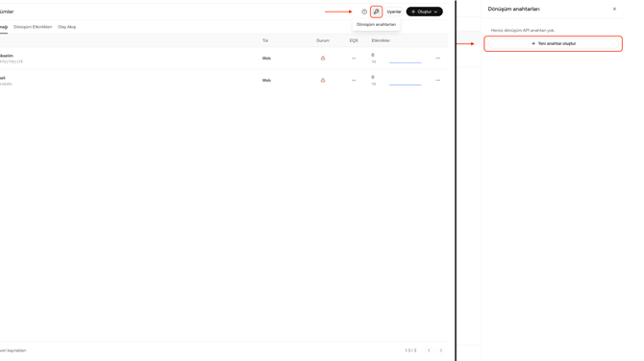Click warning status icon in the row ending 'eli'
Viewport: 644px width, 361px height.
click(323, 81)
